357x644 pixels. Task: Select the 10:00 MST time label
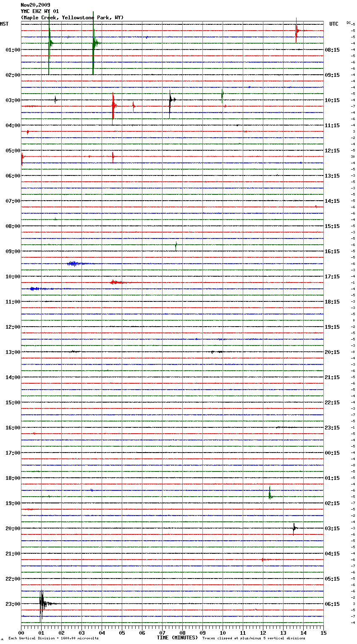click(13, 277)
